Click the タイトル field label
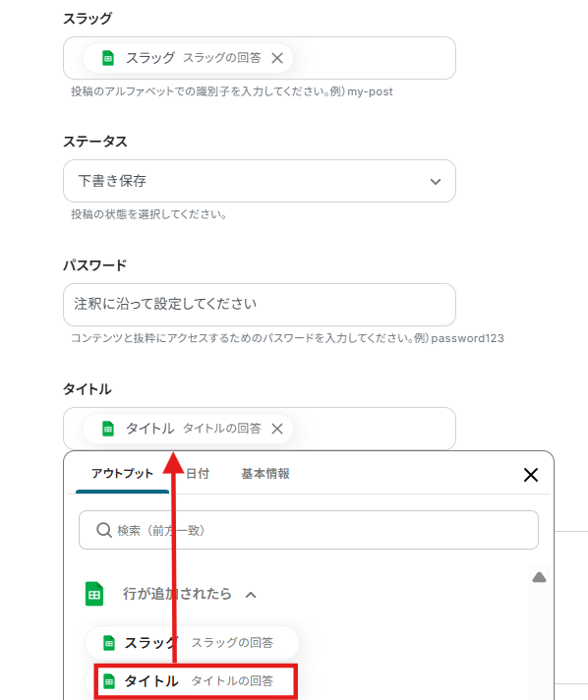Viewport: 588px width, 700px height. [88, 389]
